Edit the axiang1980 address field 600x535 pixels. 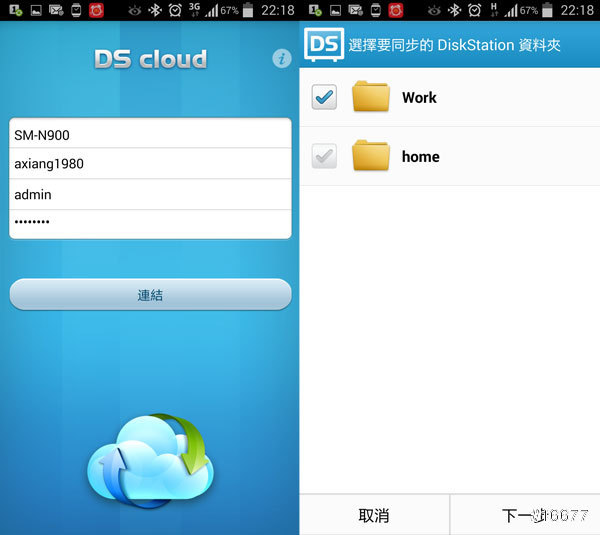150,164
